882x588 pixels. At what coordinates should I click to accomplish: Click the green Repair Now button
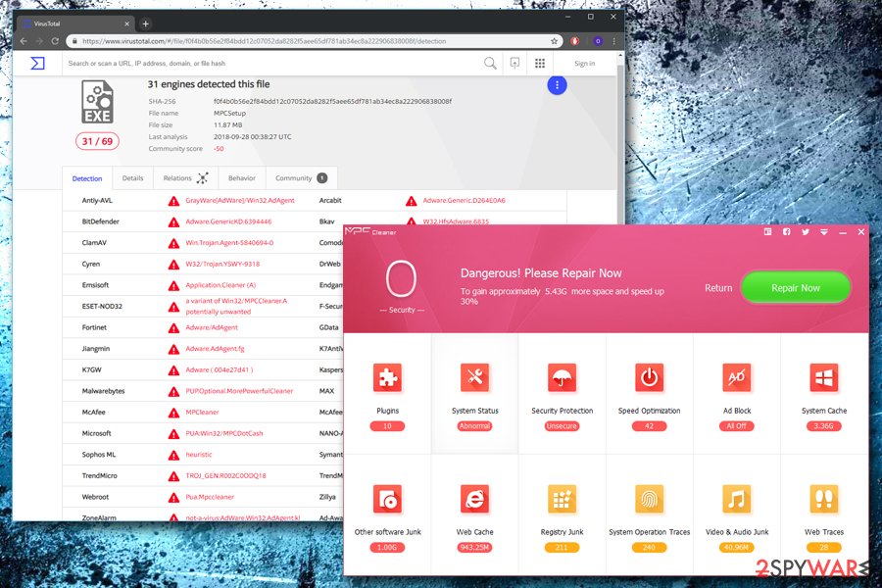coord(796,287)
